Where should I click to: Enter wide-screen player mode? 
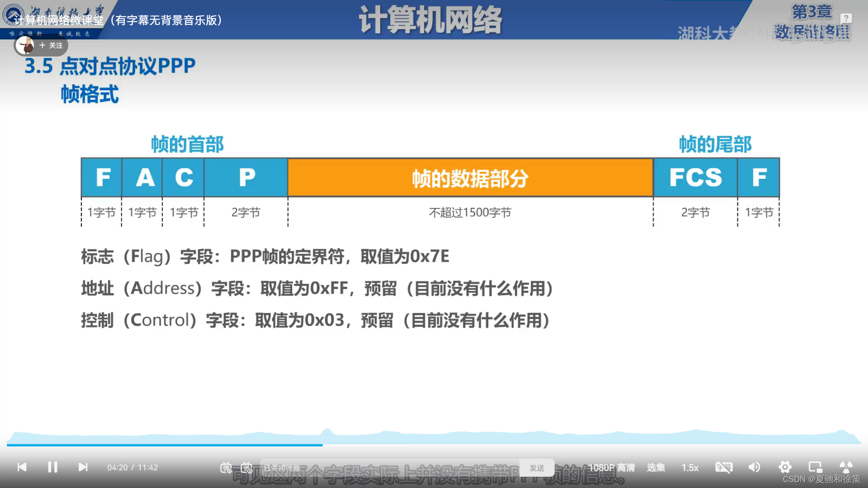[815, 468]
